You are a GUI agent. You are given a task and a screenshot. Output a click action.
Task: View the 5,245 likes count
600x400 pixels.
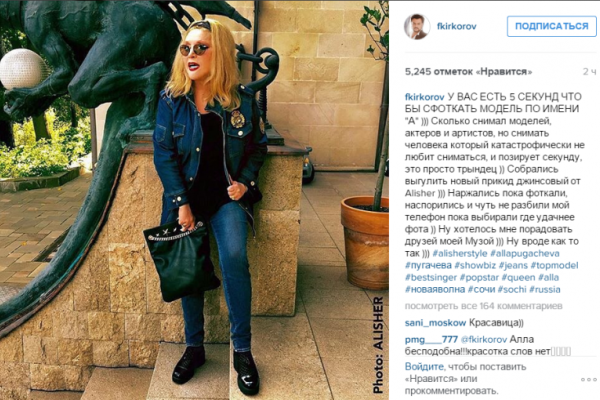tap(468, 72)
